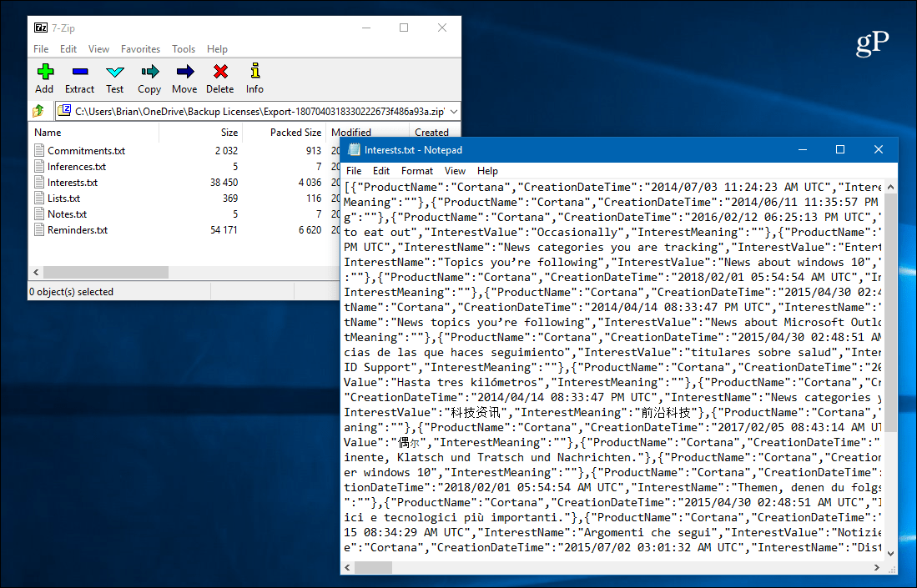This screenshot has height=588, width=917.
Task: Select the Inferences.txt file icon
Action: (39, 167)
